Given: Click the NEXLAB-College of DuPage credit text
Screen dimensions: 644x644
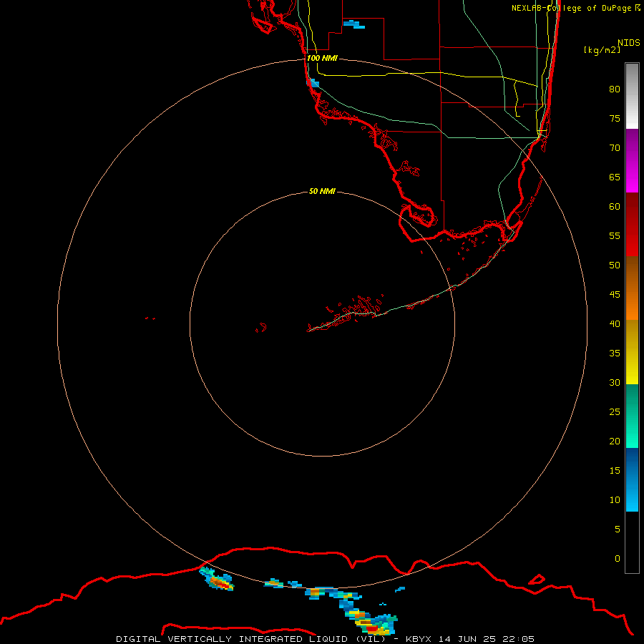Looking at the screenshot, I should [575, 8].
